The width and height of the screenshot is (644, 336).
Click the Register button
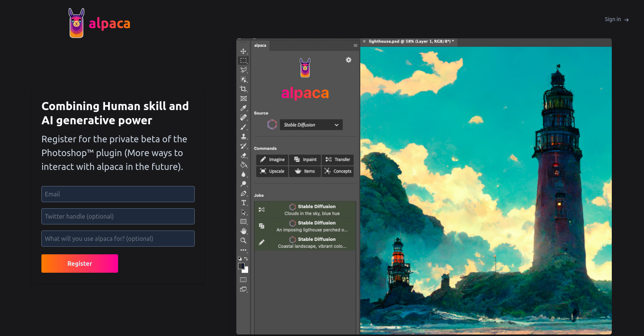point(80,264)
